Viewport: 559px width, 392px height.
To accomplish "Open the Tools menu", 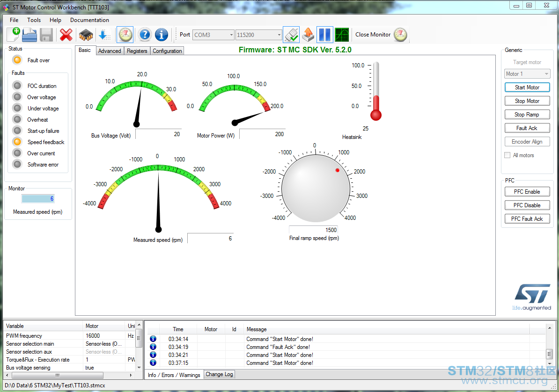I will coord(34,20).
